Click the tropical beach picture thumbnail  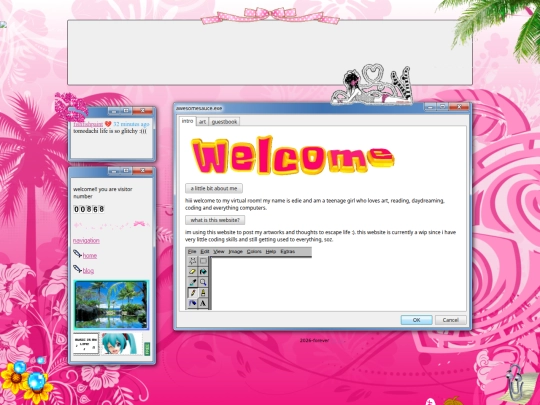pos(111,305)
